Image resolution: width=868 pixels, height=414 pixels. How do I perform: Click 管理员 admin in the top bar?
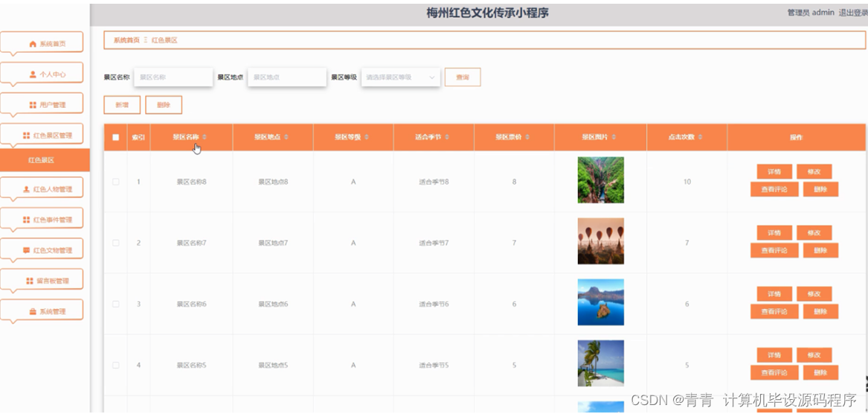[811, 13]
